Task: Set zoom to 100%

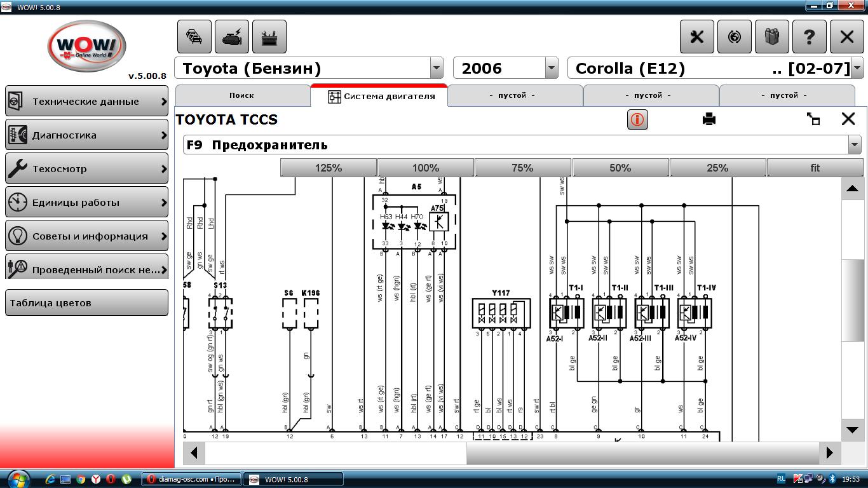Action: 426,168
